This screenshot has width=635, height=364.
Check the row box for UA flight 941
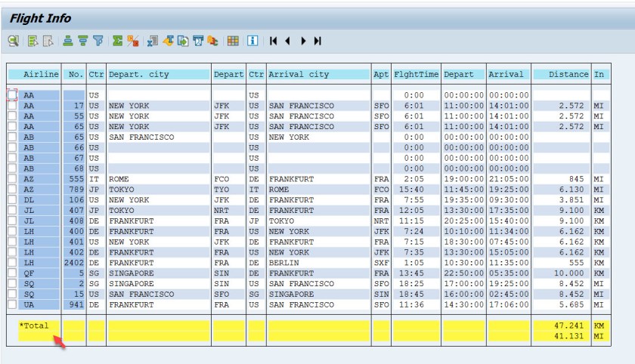12,304
